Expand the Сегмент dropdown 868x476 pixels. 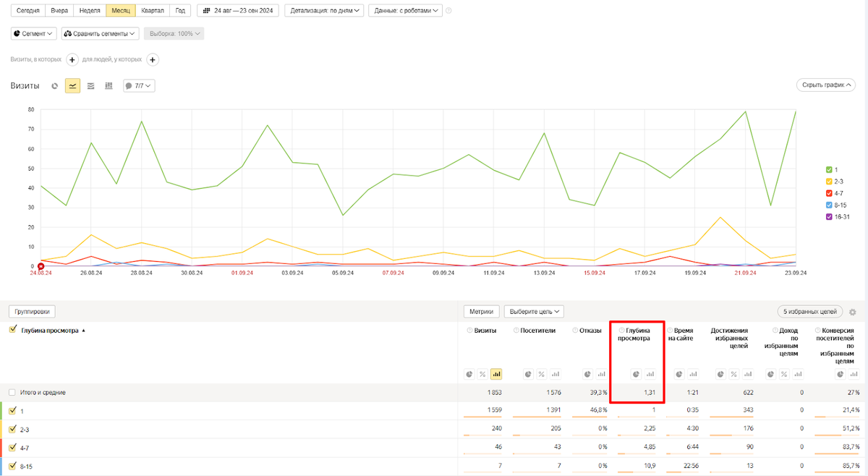[34, 33]
